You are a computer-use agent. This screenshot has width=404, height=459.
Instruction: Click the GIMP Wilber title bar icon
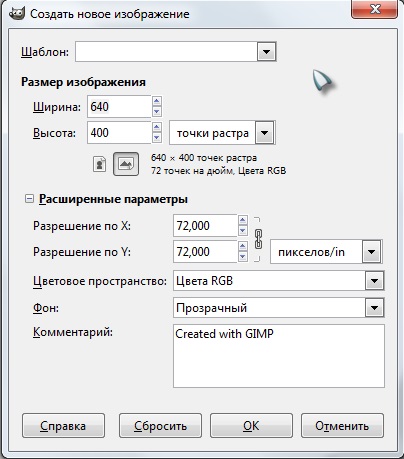pyautogui.click(x=17, y=14)
